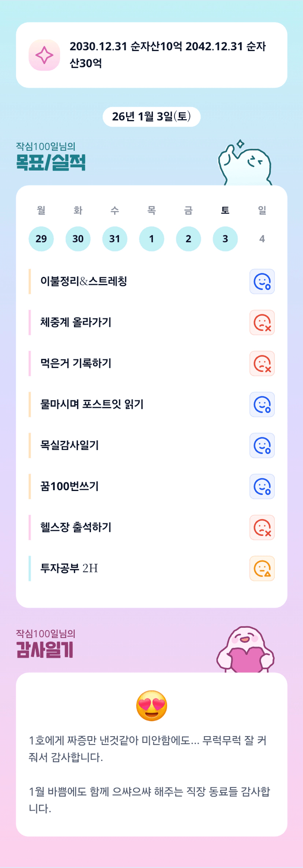Select Sunday the 4th date
The height and width of the screenshot is (868, 303).
click(x=262, y=239)
